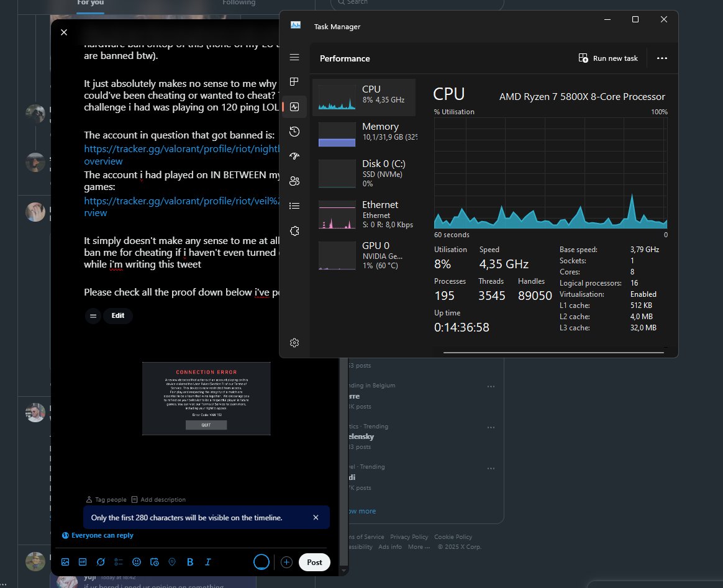Open the three-dots more options in Task Manager
Image resolution: width=723 pixels, height=588 pixels.
(662, 58)
